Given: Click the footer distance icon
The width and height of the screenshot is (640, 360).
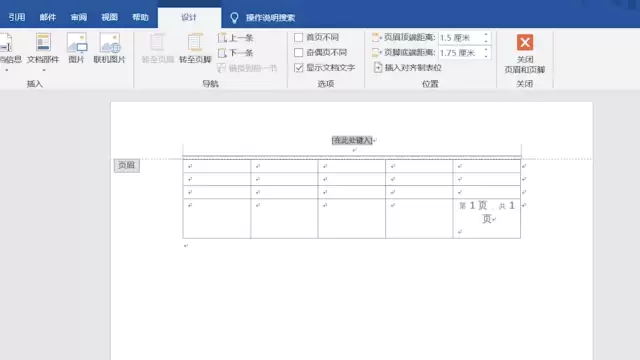Looking at the screenshot, I should point(376,53).
